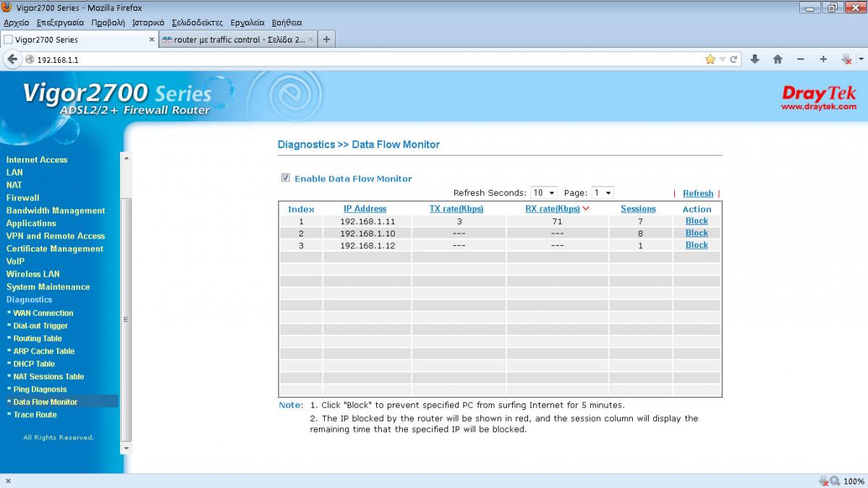
Task: Open Routing Table diagnostics page
Action: [x=38, y=338]
